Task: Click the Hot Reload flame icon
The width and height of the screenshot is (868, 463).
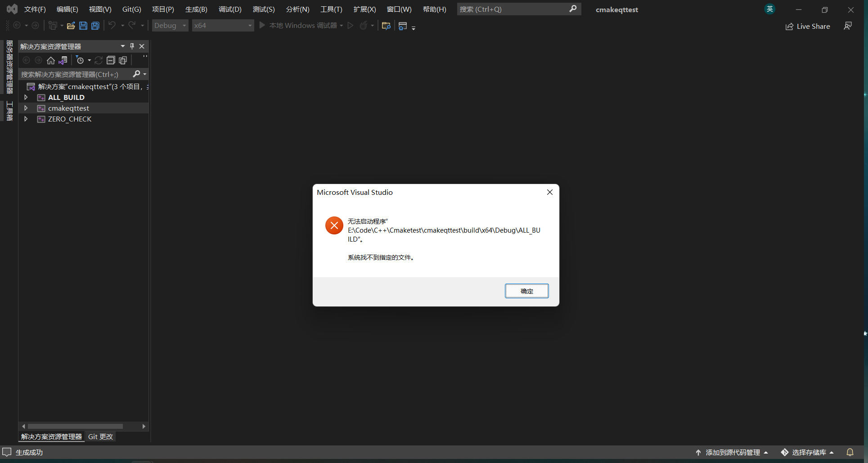Action: tap(363, 26)
